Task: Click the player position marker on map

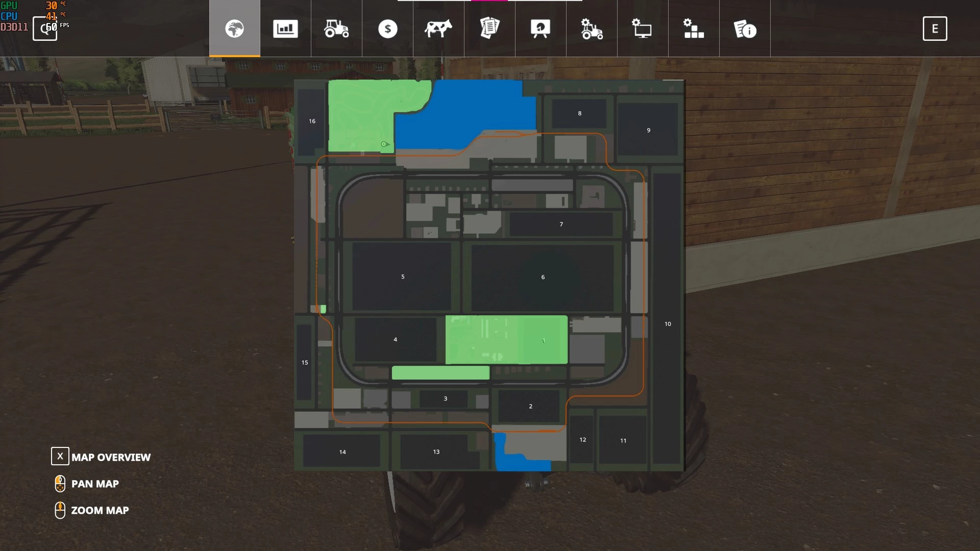Action: 384,144
